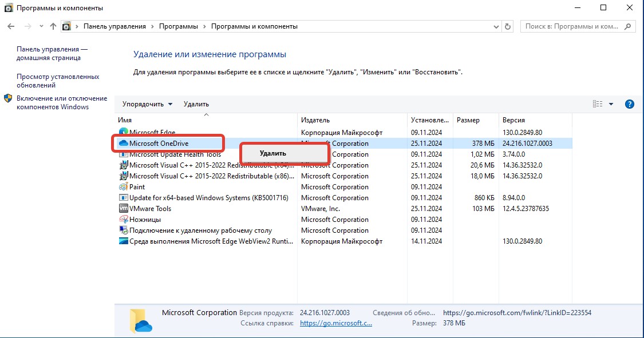Click the Microsoft Update Health Tools icon
This screenshot has height=338, width=644.
tap(123, 154)
